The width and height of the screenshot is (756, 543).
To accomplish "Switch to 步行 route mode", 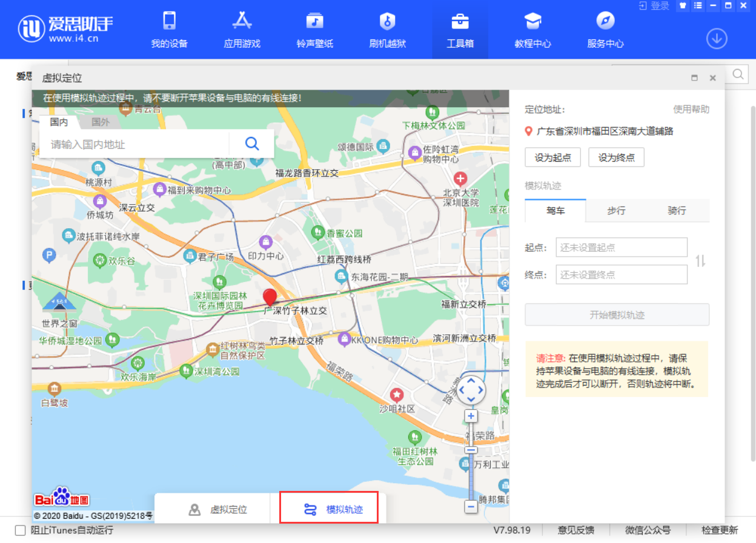I will pyautogui.click(x=616, y=211).
